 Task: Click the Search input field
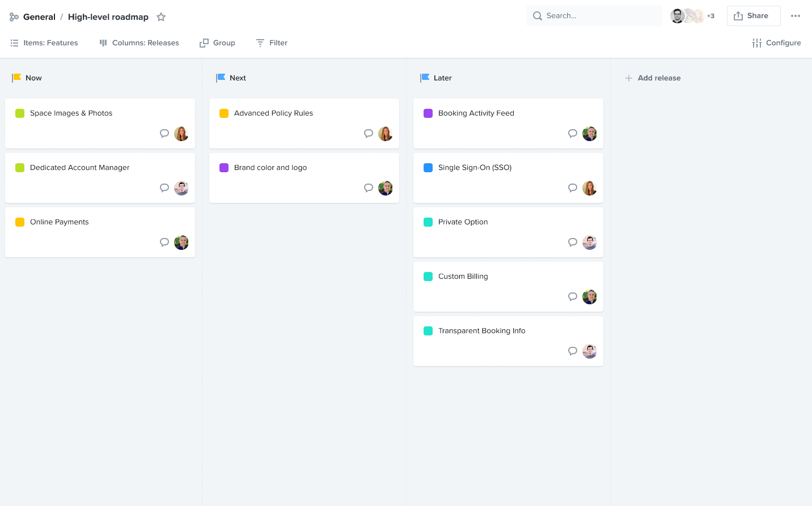click(x=594, y=16)
